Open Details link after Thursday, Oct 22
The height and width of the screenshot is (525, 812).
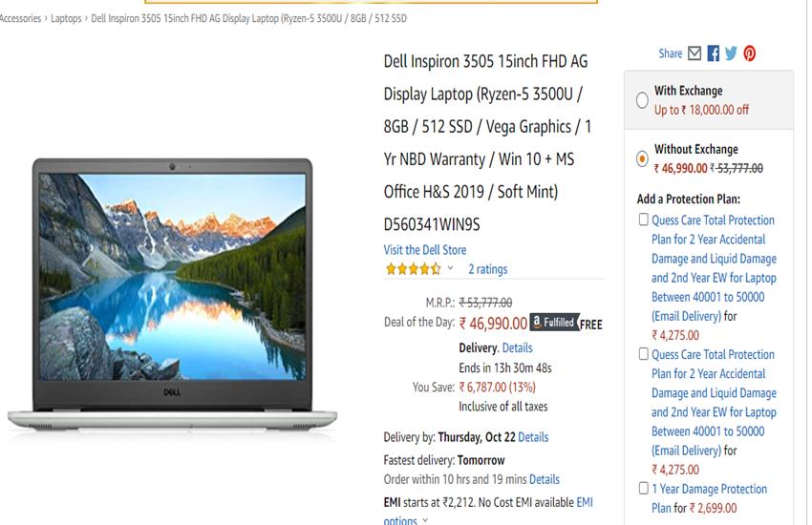533,437
